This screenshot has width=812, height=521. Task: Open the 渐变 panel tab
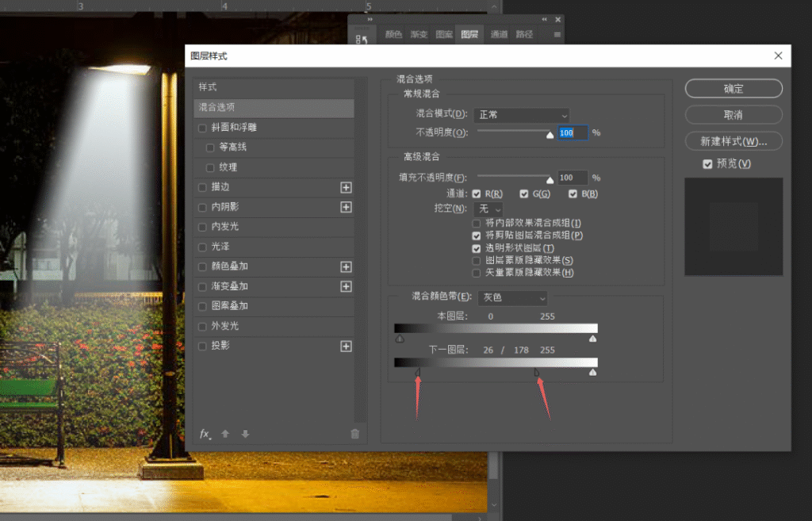point(419,34)
